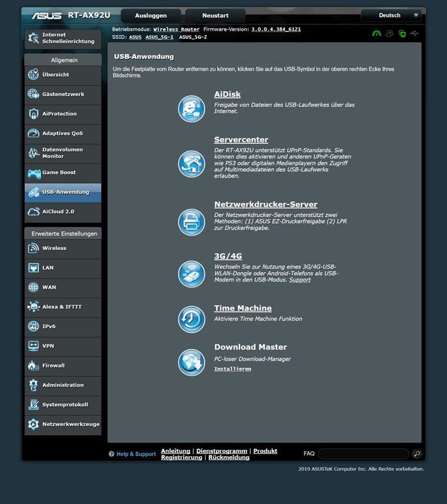Click the USB symbol in top-right status bar

pos(414,33)
